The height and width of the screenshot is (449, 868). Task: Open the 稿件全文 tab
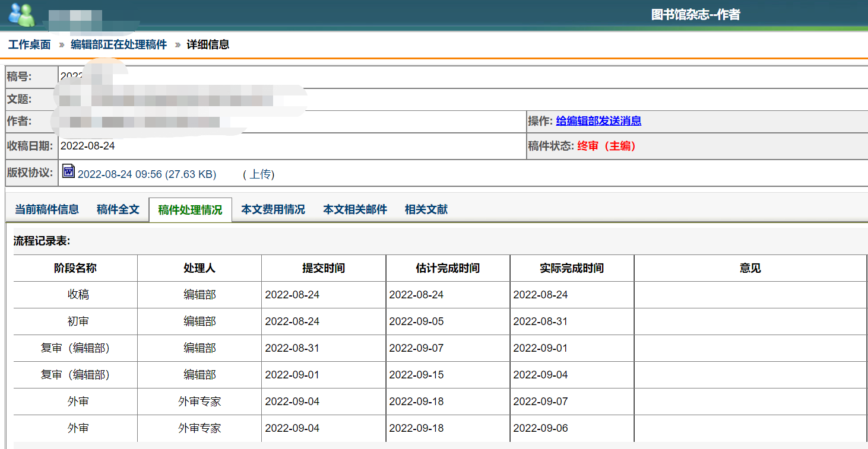(118, 209)
